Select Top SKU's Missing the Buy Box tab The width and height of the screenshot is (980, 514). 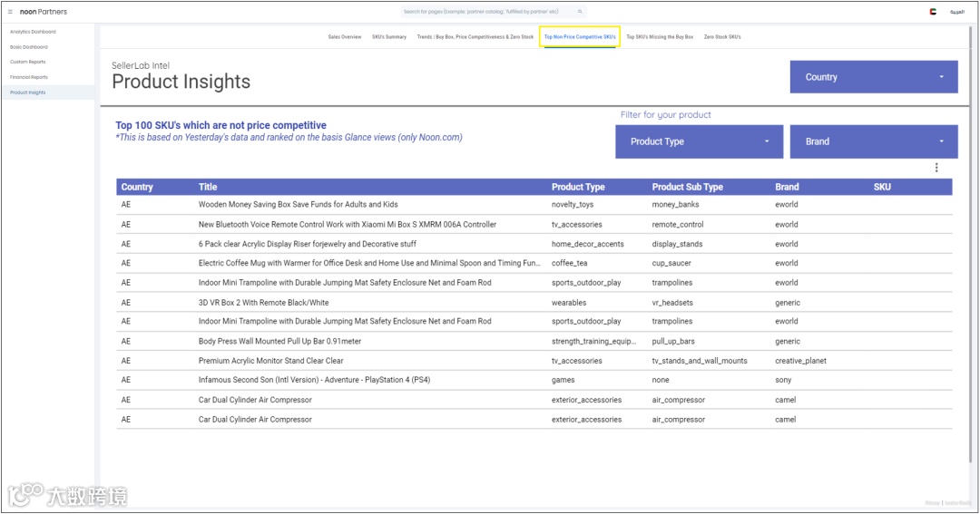[660, 37]
